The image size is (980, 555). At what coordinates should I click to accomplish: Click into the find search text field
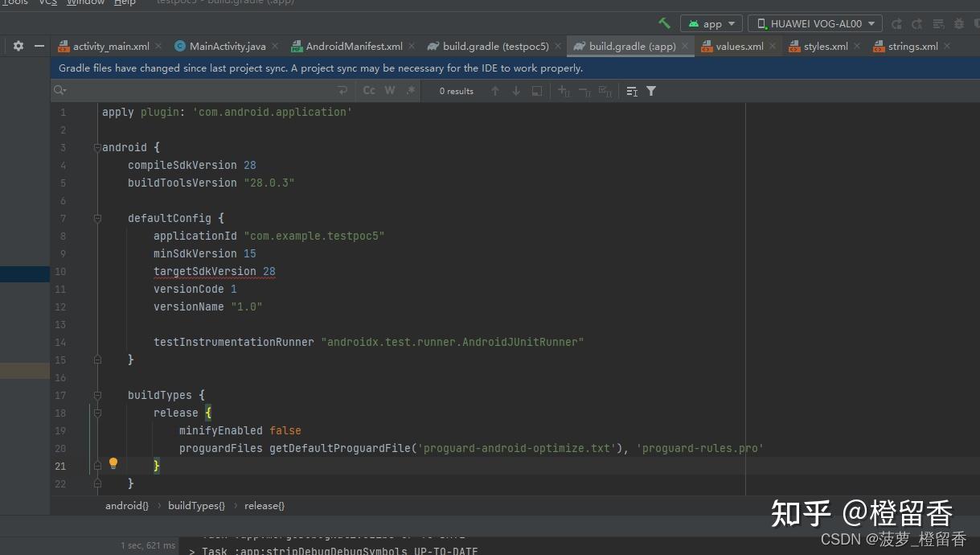coord(201,91)
